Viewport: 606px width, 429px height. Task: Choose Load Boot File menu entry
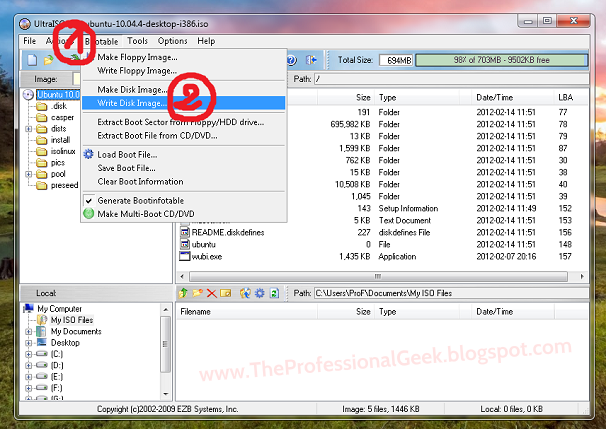pos(183,155)
